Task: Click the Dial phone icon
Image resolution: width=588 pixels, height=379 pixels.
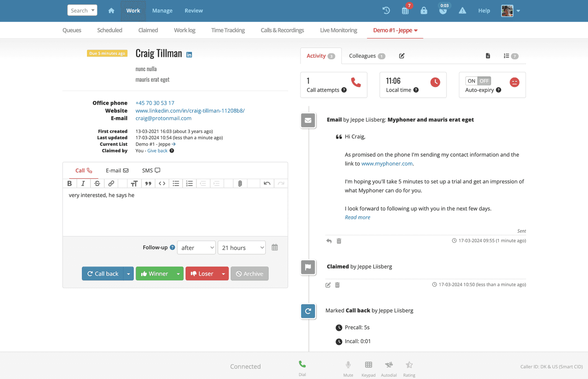Action: 302,364
